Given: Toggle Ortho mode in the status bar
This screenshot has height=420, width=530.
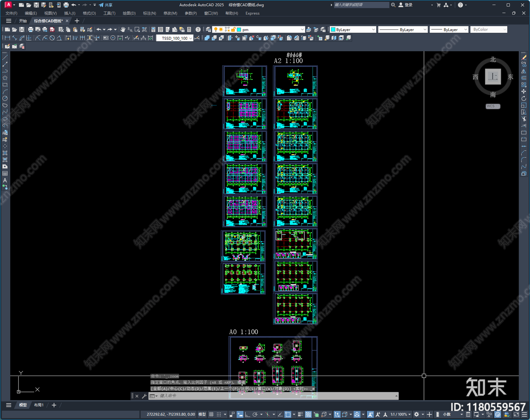Looking at the screenshot, I should pyautogui.click(x=247, y=414).
